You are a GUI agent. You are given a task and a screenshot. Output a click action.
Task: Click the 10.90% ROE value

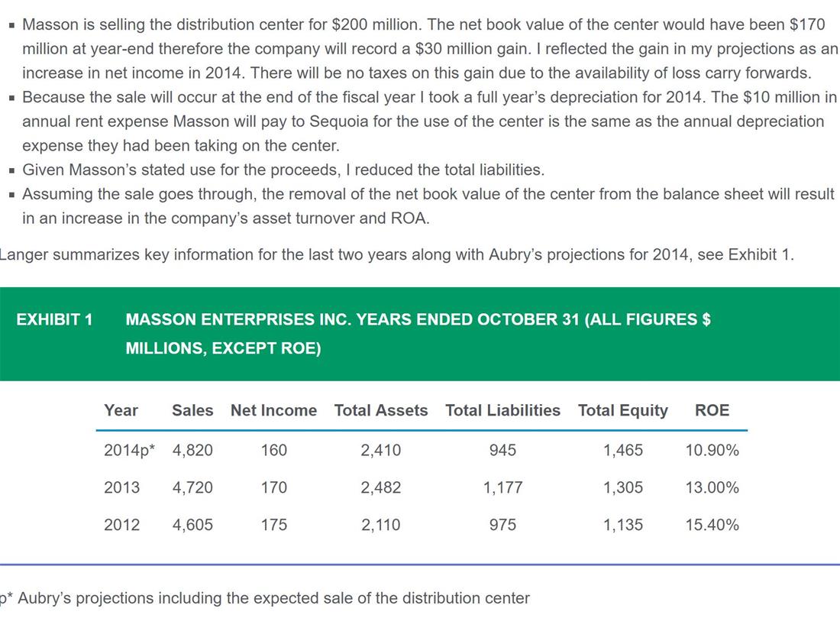[712, 450]
